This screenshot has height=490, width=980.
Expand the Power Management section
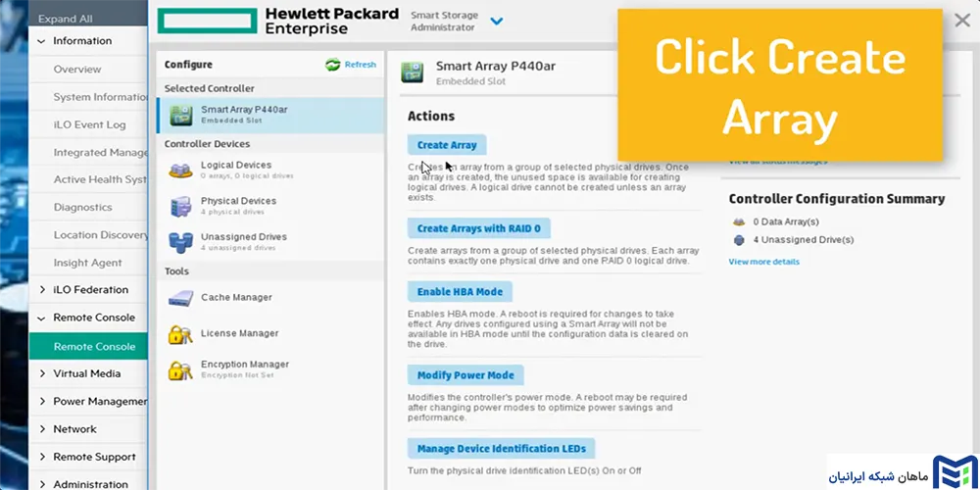click(x=42, y=401)
